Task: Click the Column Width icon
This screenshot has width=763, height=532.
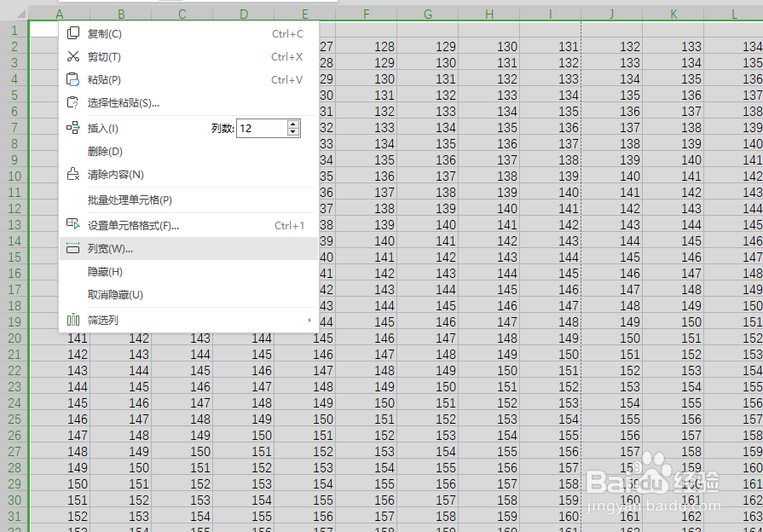Action: 73,248
